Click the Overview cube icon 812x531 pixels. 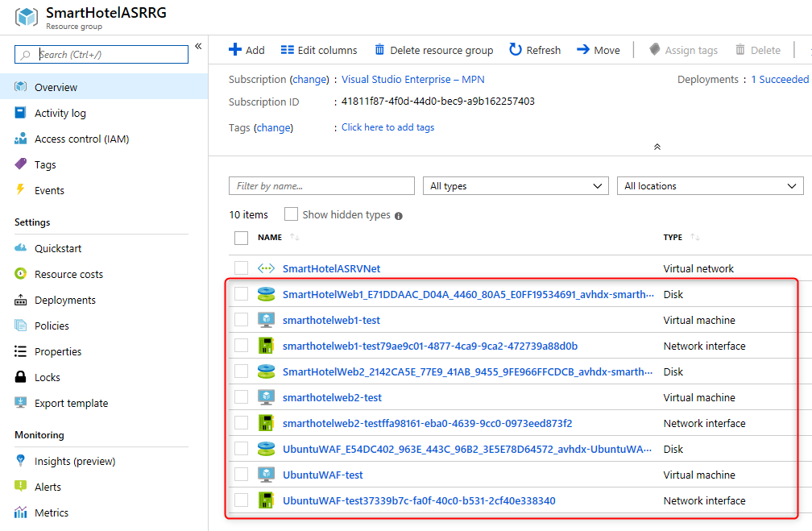pyautogui.click(x=21, y=86)
